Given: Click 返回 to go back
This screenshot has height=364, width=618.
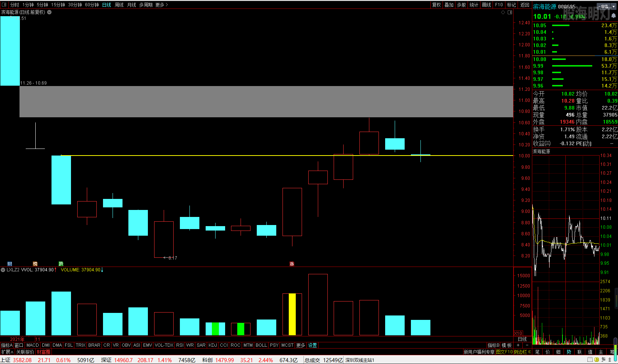Looking at the screenshot, I should coord(525,5).
